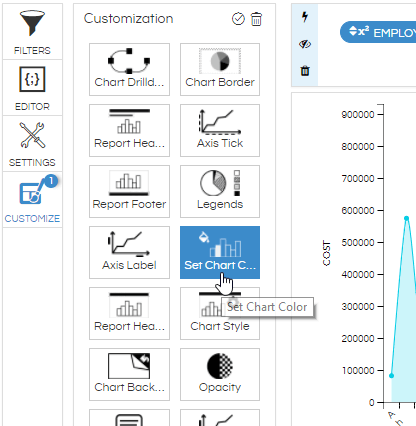This screenshot has height=426, width=416.
Task: Click the lightning bolt action icon
Action: [x=305, y=17]
